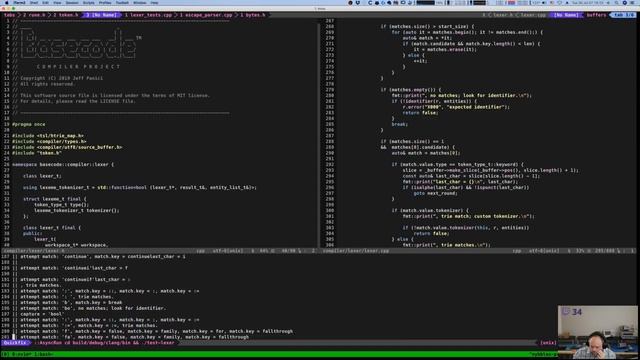Click the Spotlight search icon in the menu bar
Screen dimensions: 640x360
(617, 2)
